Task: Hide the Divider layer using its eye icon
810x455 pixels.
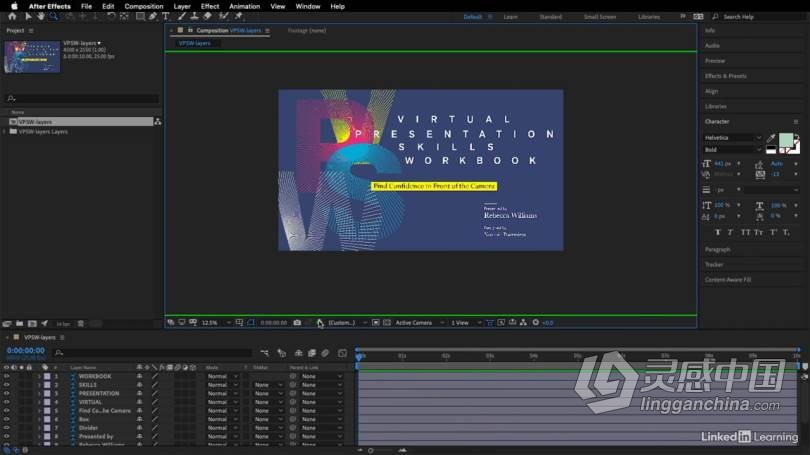Action: click(x=7, y=428)
